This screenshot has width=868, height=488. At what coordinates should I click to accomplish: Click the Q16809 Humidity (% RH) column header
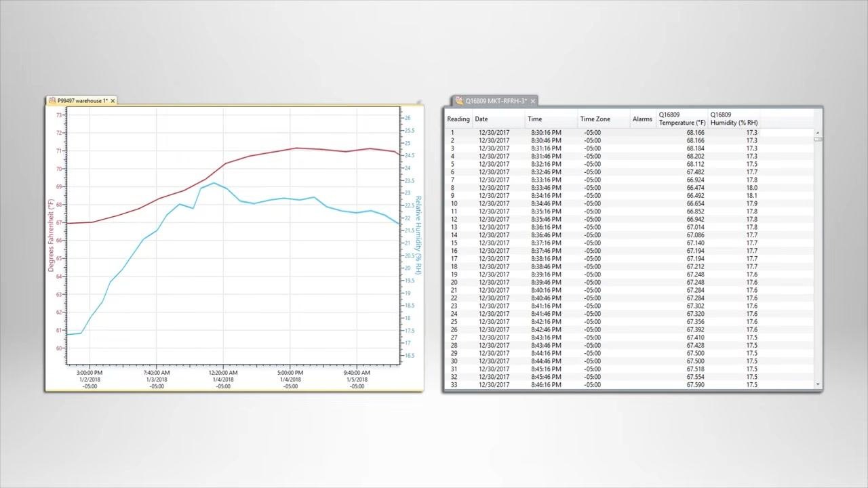734,119
